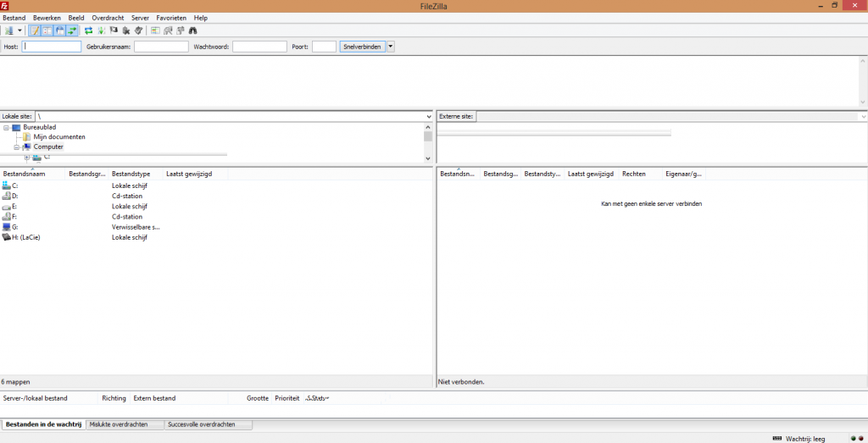Click the Snelverbinden button
Viewport: 868px width, 443px height.
point(363,47)
